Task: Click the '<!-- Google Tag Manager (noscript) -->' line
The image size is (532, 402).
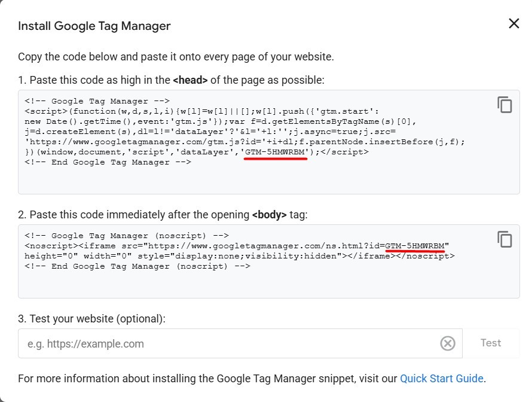Action: pyautogui.click(x=127, y=236)
